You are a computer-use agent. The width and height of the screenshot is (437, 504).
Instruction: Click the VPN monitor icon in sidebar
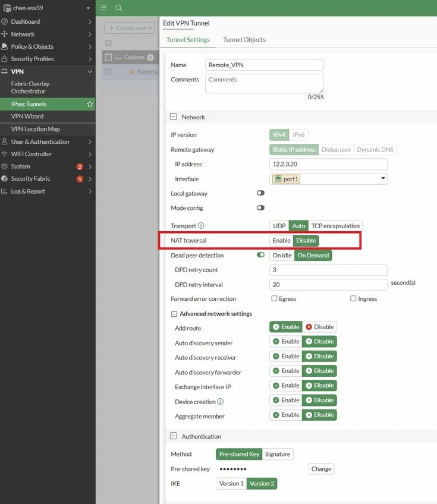5,71
